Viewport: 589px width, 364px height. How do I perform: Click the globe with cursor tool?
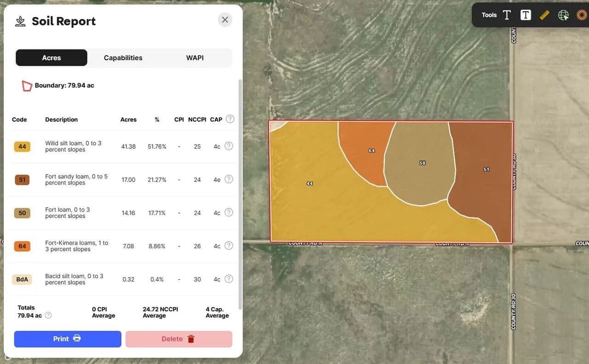(x=563, y=15)
